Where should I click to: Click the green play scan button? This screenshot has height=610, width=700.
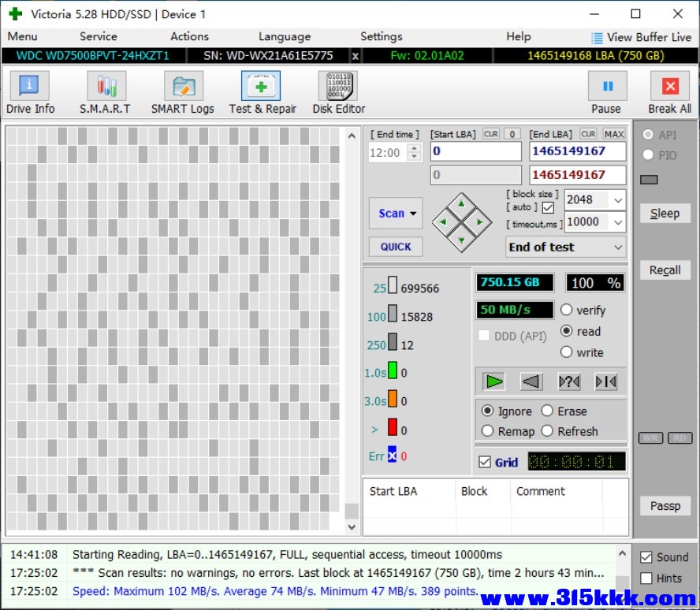click(494, 381)
